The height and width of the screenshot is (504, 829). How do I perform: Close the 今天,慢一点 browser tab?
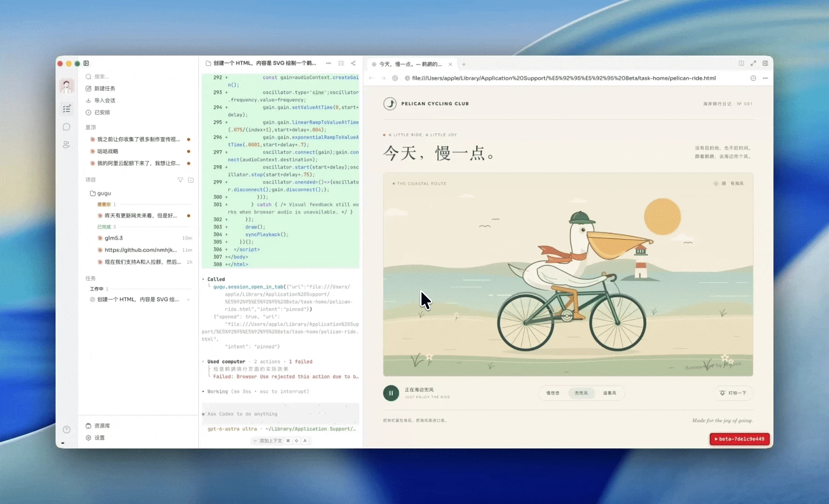click(450, 64)
